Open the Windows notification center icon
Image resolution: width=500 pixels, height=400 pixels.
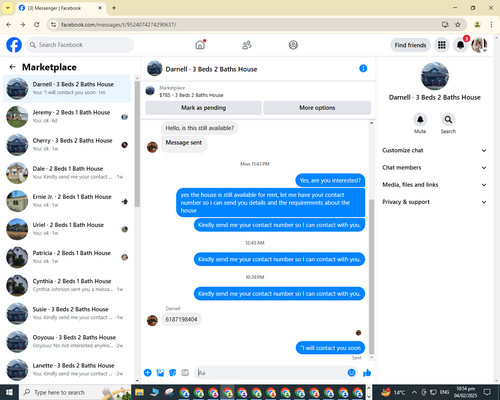click(487, 392)
